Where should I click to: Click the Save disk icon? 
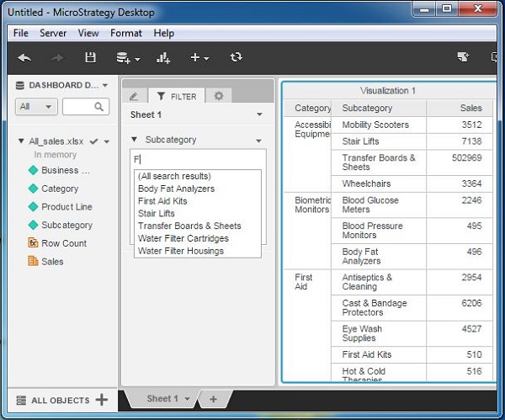pyautogui.click(x=90, y=57)
